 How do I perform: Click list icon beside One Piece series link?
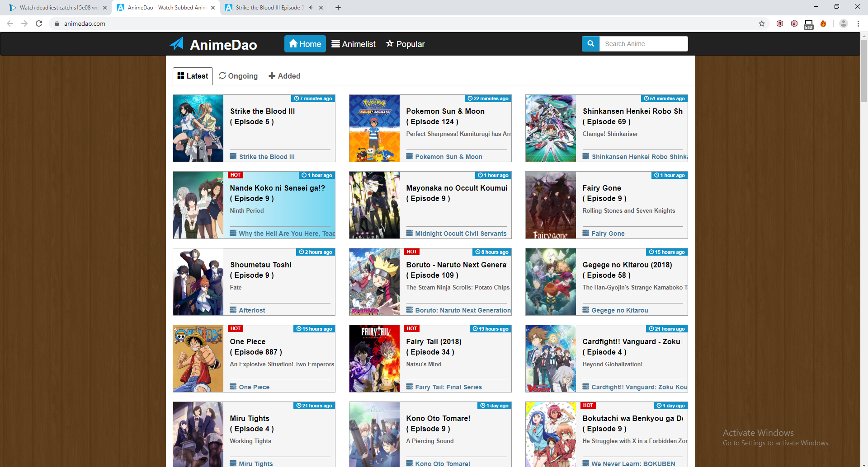coord(233,387)
